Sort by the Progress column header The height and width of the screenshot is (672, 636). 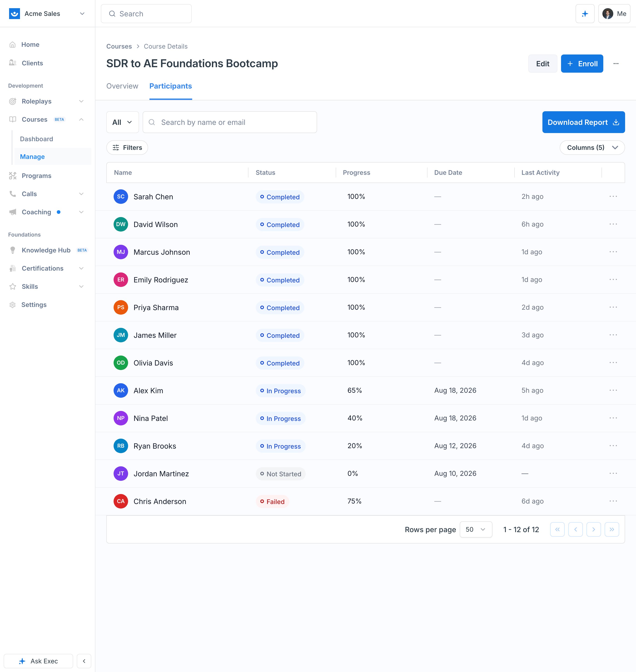pyautogui.click(x=356, y=173)
